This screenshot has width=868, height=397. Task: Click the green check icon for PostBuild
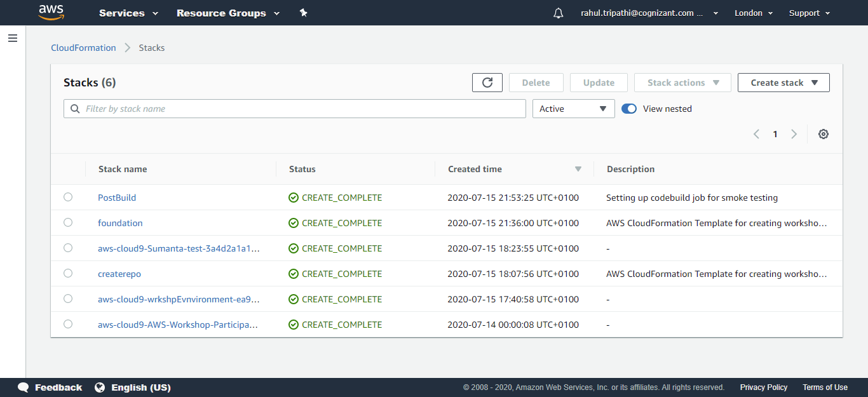tap(294, 198)
